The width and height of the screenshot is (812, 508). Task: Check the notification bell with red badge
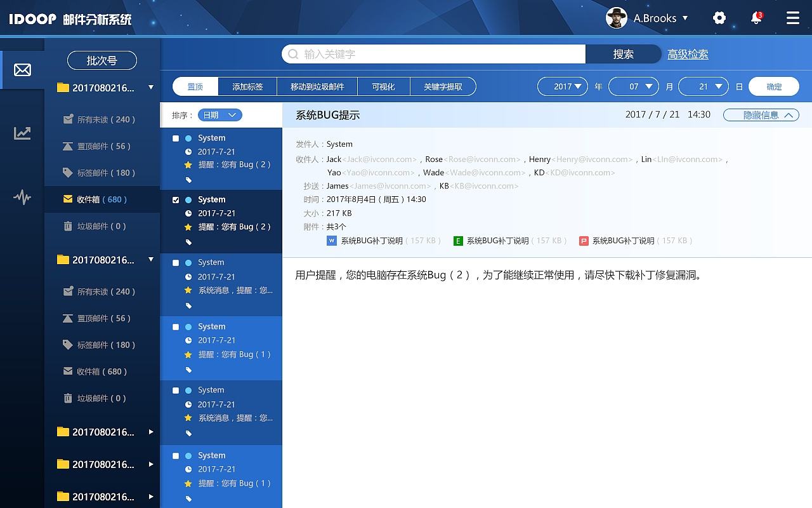click(756, 18)
